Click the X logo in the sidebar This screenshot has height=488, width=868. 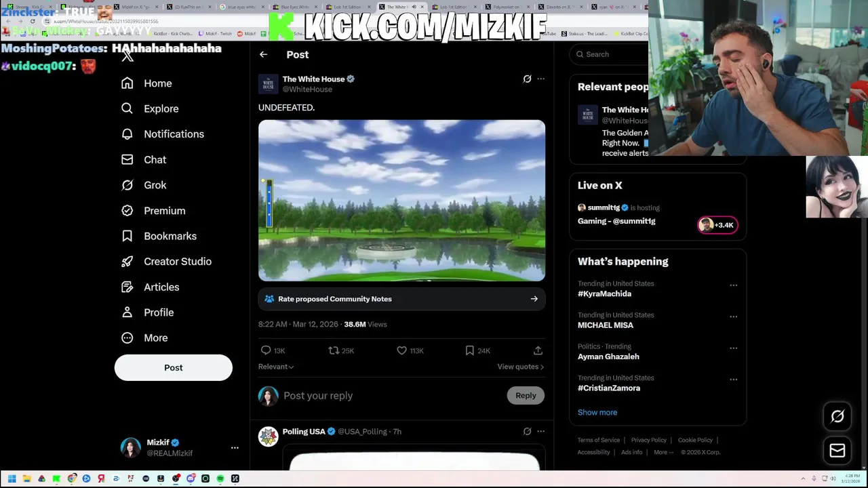point(127,56)
